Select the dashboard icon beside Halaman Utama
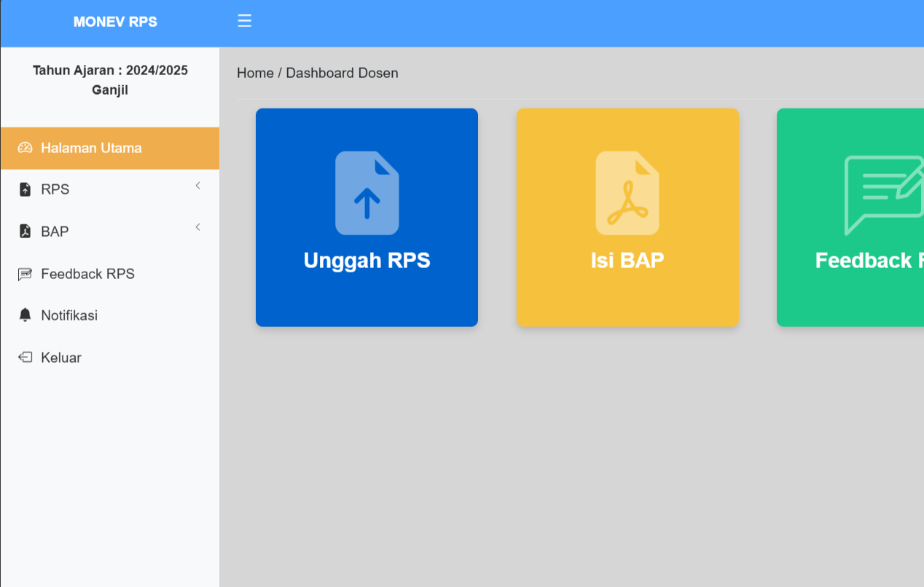Viewport: 924px width, 587px height. (24, 148)
